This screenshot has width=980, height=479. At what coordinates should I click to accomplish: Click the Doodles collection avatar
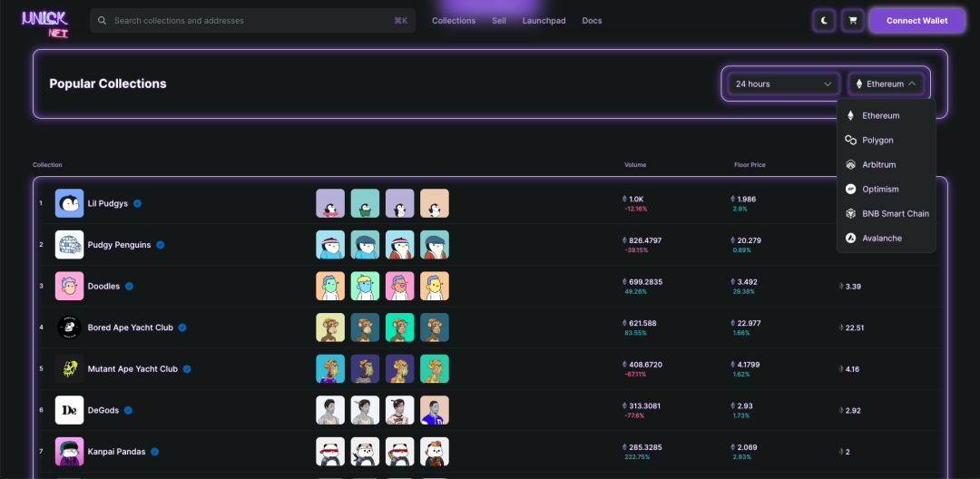69,286
